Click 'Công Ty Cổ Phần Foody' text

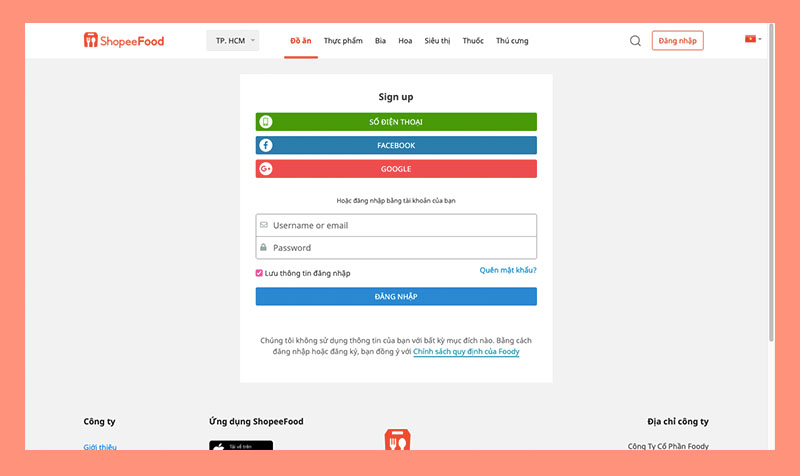pyautogui.click(x=668, y=446)
